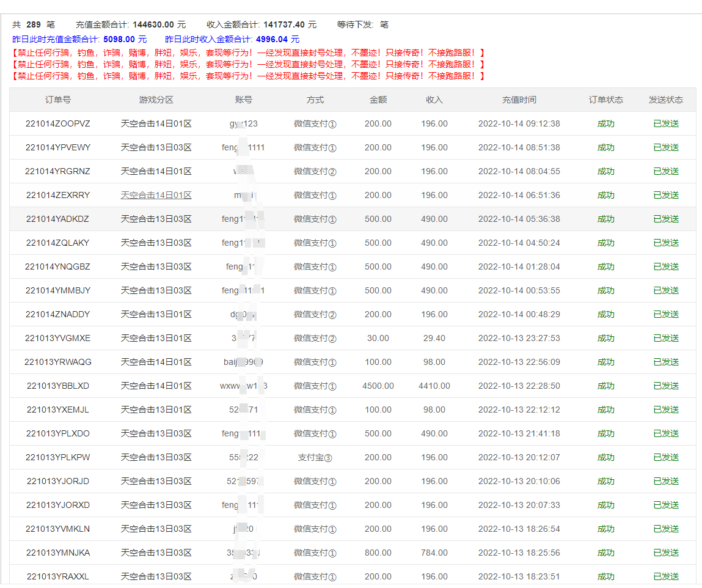Click the 4500.00 amount cell
The width and height of the screenshot is (702, 588).
378,386
